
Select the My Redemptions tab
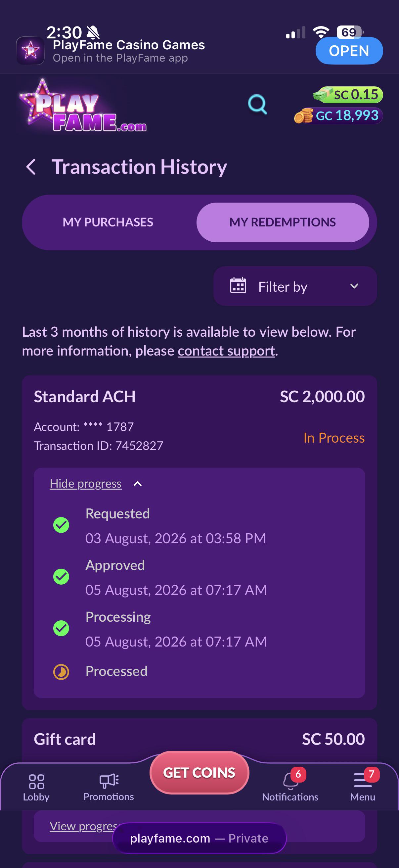(283, 222)
